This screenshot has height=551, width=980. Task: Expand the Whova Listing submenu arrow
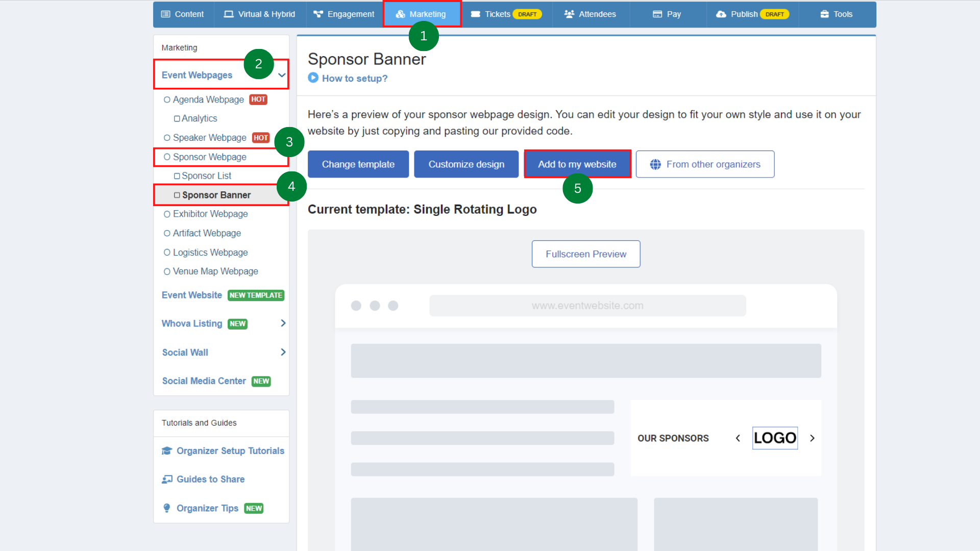(x=283, y=323)
